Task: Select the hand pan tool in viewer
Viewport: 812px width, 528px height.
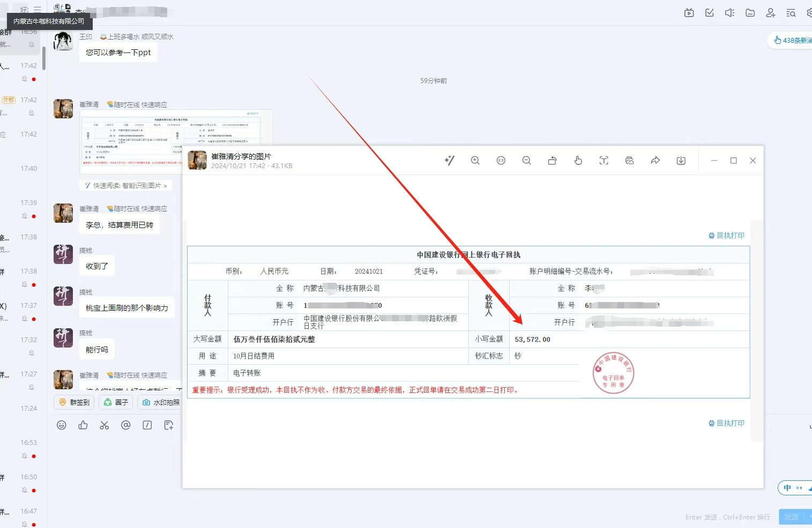Action: tap(578, 160)
